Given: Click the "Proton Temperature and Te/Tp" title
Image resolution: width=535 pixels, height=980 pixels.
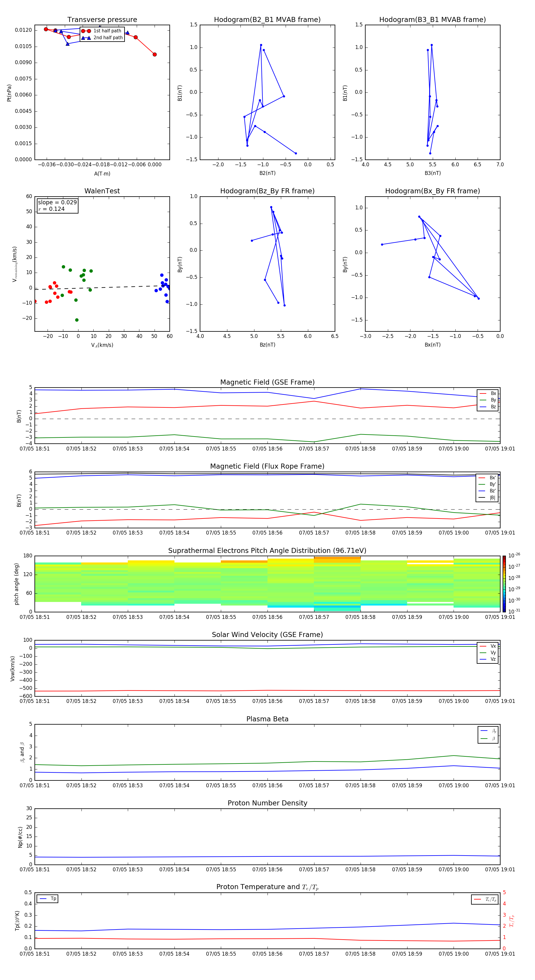Looking at the screenshot, I should coord(267,887).
